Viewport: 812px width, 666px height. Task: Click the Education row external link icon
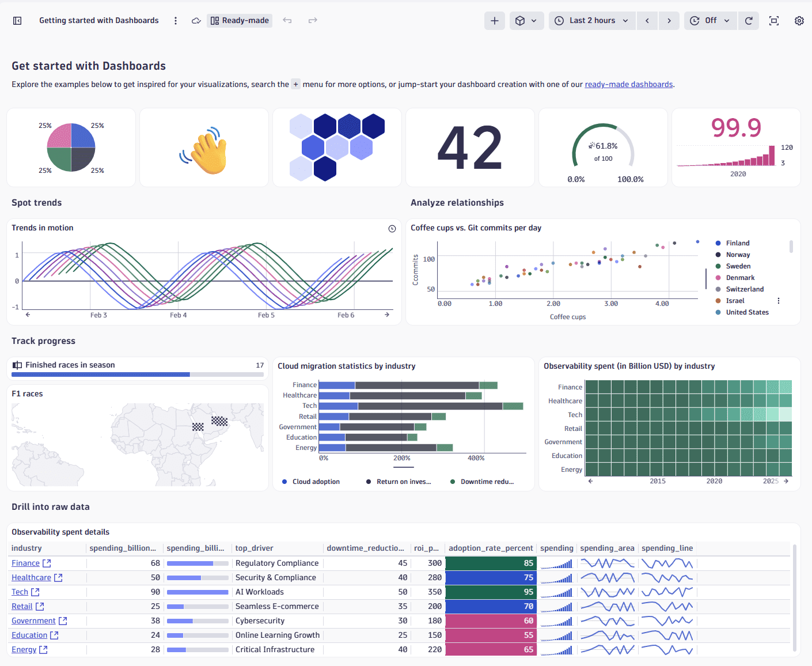[x=54, y=635]
